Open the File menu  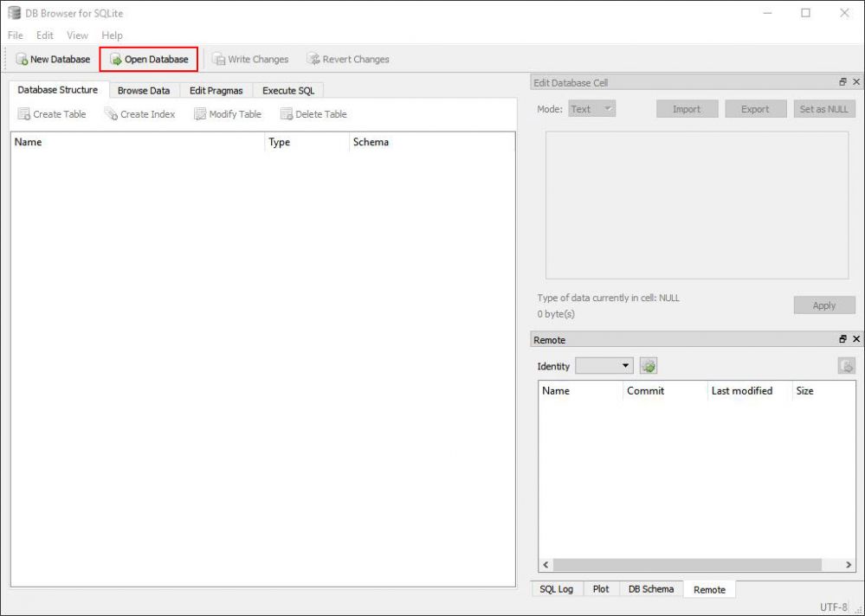point(16,35)
